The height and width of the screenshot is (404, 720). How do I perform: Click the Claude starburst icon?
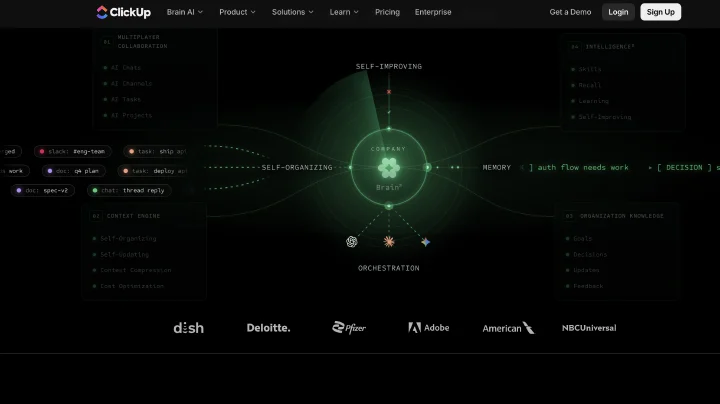pos(389,241)
